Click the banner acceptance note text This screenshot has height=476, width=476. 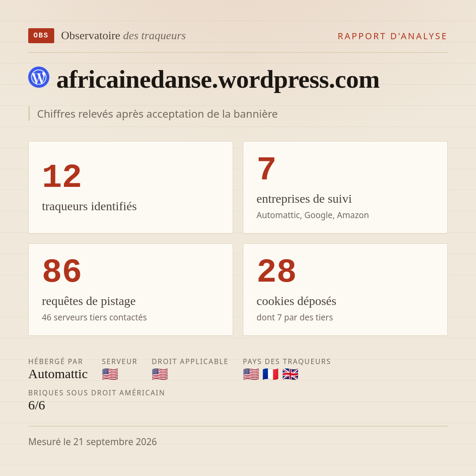[157, 114]
